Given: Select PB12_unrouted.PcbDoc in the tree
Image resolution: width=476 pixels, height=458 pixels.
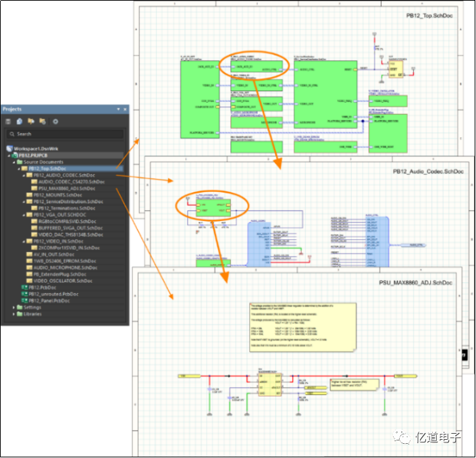Looking at the screenshot, I should point(53,294).
